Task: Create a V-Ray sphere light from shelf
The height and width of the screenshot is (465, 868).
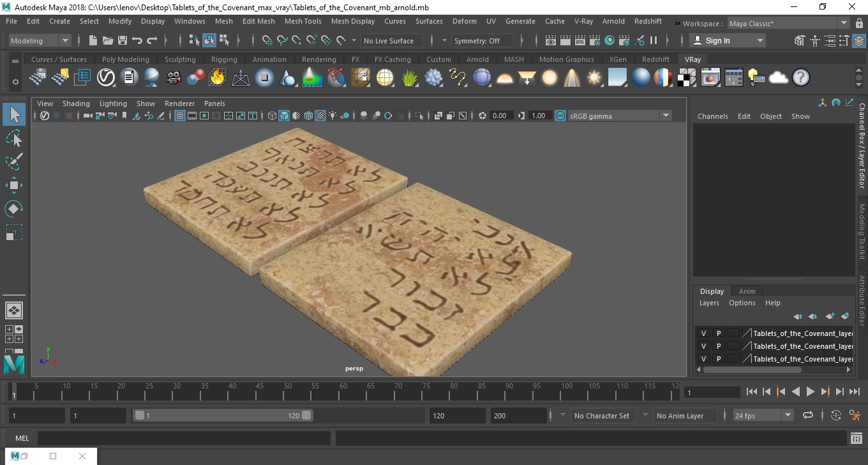Action: pos(549,78)
